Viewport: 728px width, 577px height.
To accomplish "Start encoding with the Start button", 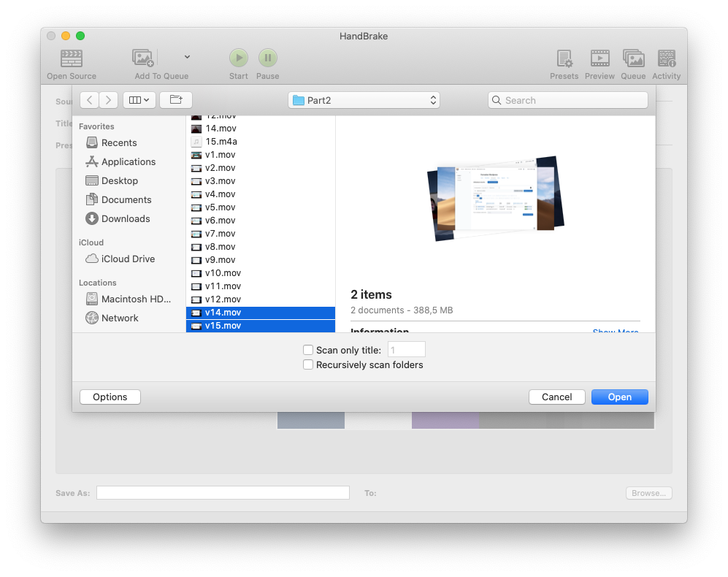I will coord(239,58).
